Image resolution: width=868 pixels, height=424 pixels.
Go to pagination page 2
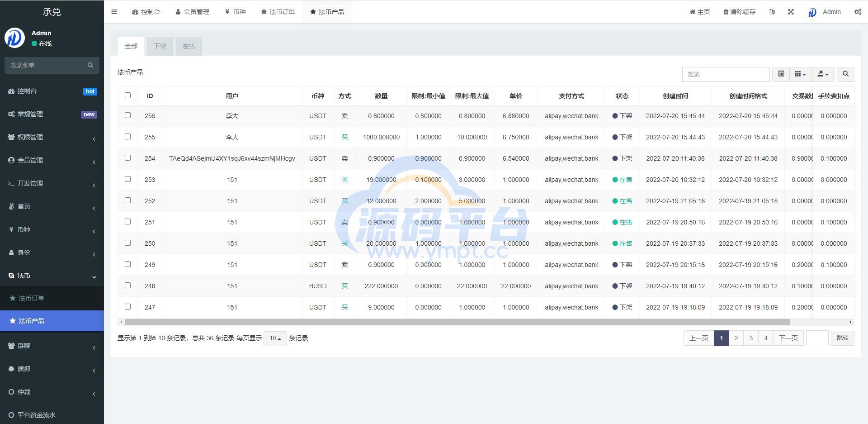736,338
